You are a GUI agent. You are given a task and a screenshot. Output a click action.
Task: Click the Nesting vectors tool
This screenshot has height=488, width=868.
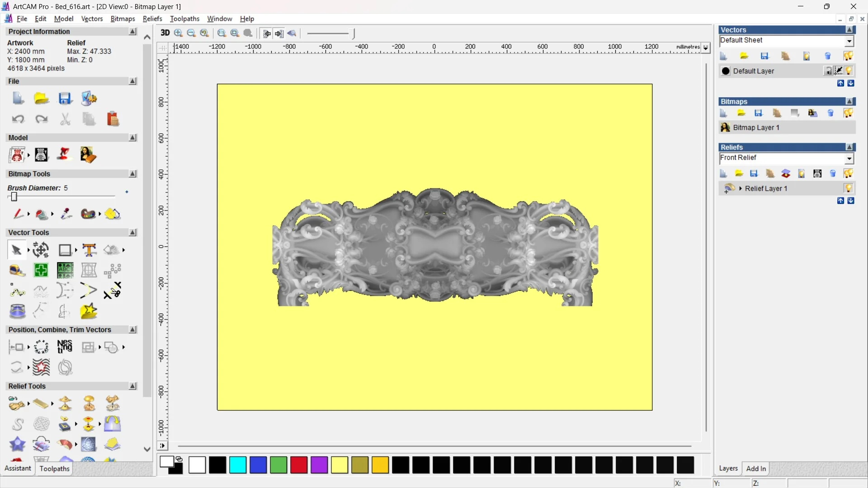(65, 347)
